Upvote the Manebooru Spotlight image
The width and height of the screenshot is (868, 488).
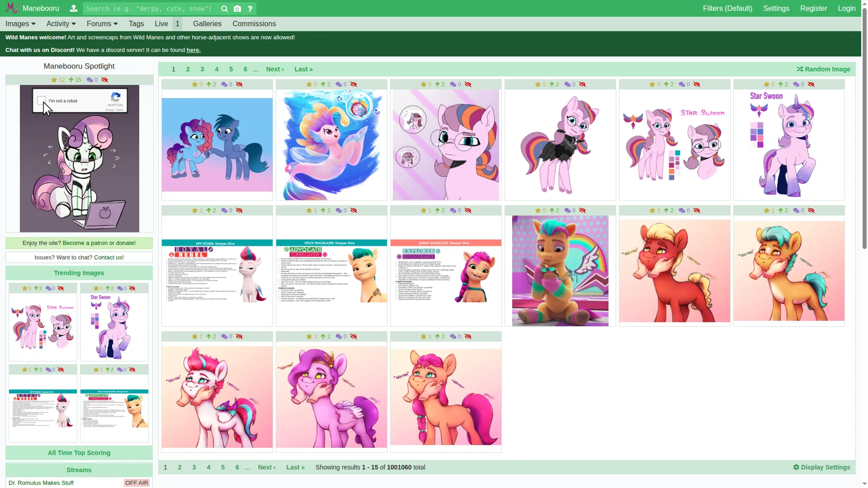click(x=71, y=80)
